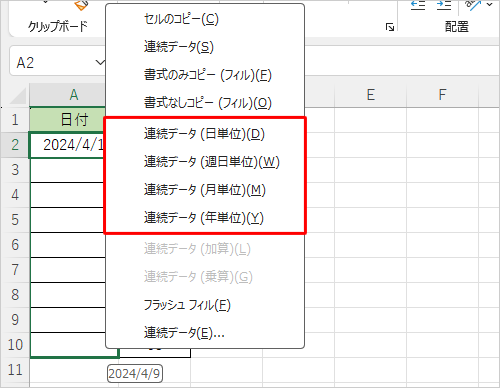Select row 3 header

click(15, 170)
